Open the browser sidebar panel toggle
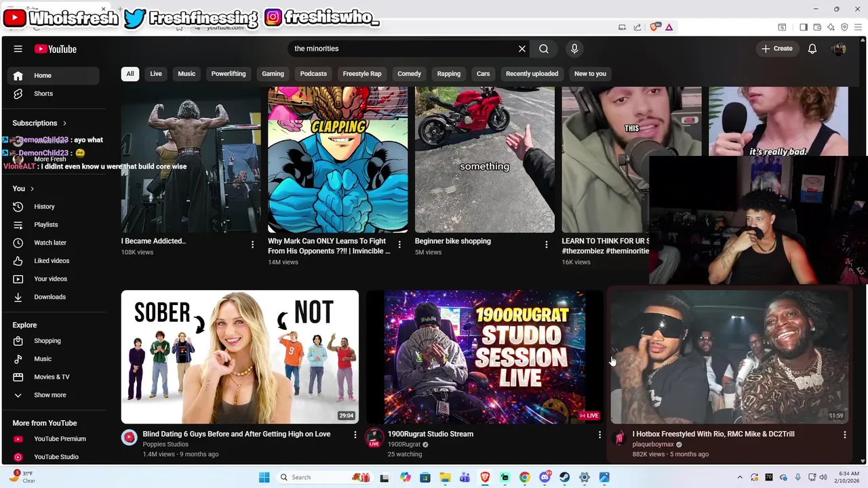 click(x=804, y=27)
